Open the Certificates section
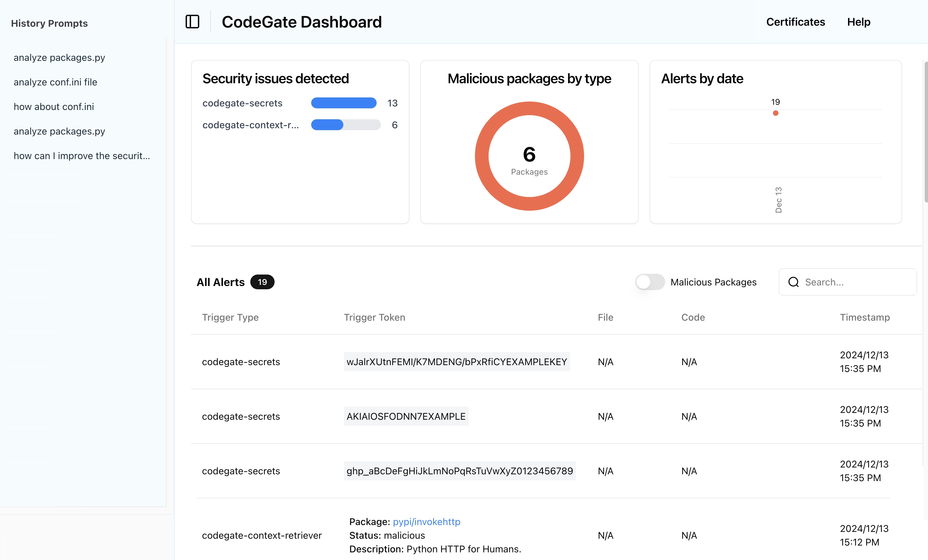 click(795, 21)
